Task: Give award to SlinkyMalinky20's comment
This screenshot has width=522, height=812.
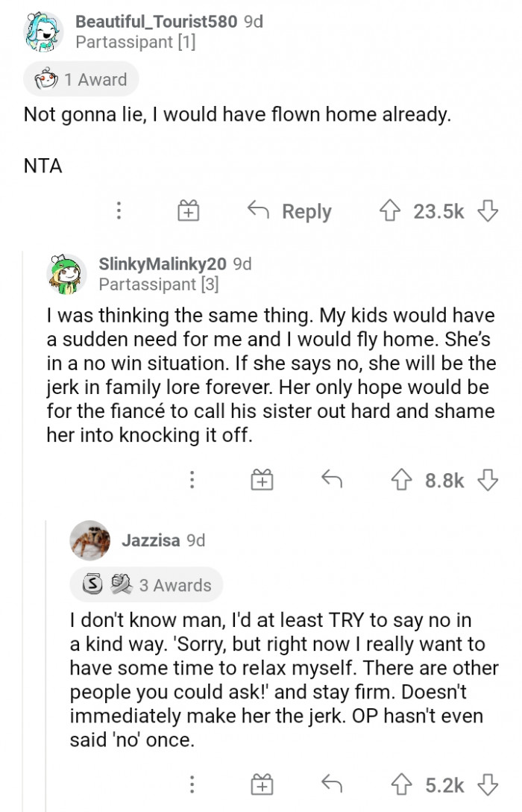Action: [x=262, y=480]
